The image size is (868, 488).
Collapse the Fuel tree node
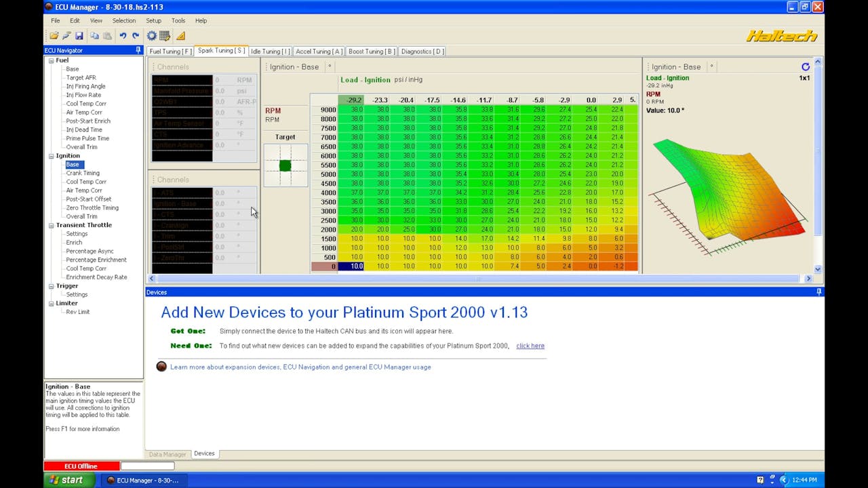point(51,60)
